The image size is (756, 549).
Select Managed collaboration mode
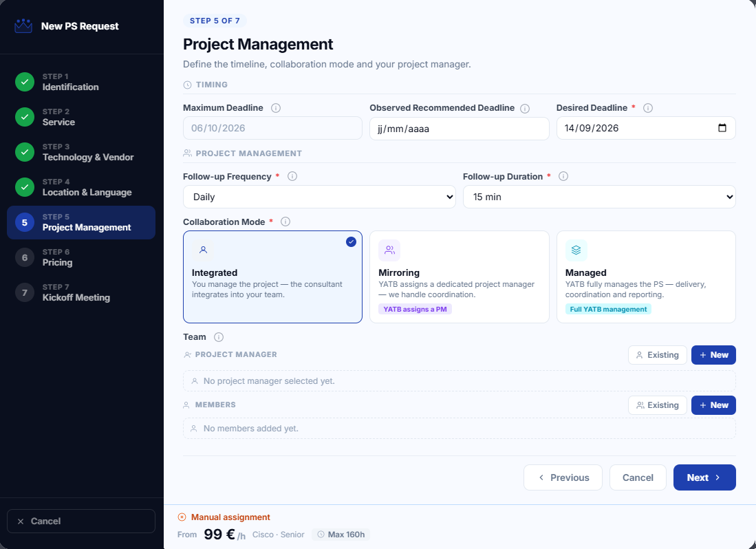646,277
